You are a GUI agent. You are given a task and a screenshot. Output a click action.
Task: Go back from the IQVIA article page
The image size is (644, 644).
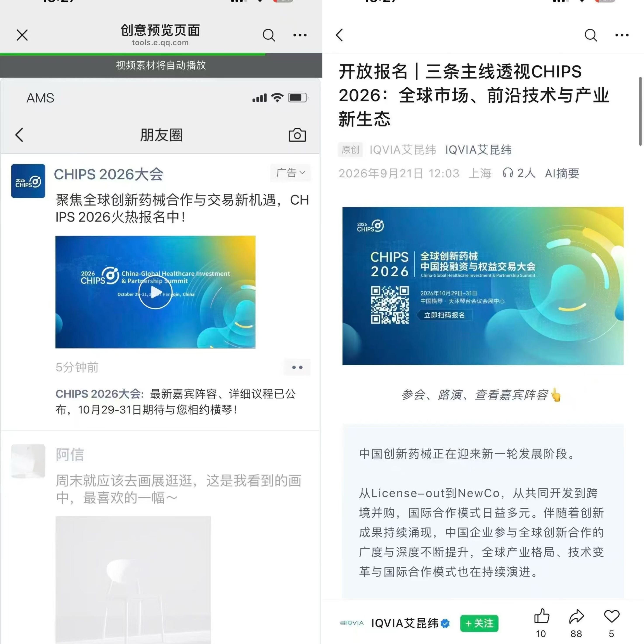pyautogui.click(x=340, y=35)
